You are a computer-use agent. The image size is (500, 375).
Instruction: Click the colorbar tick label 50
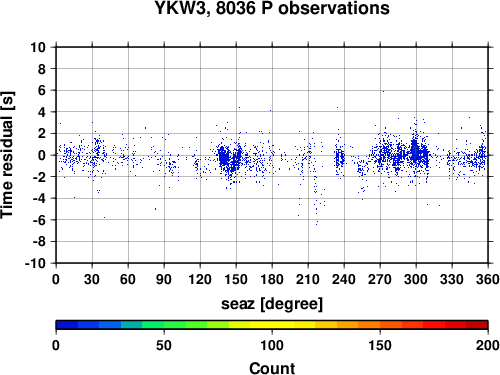pyautogui.click(x=164, y=345)
